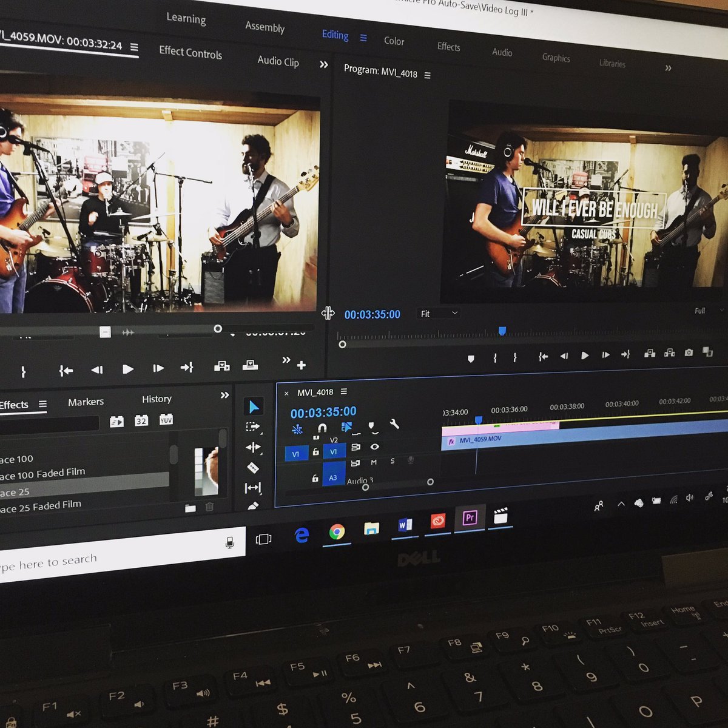This screenshot has height=728, width=728.
Task: Open Premiere Pro icon in taskbar
Action: [x=470, y=518]
